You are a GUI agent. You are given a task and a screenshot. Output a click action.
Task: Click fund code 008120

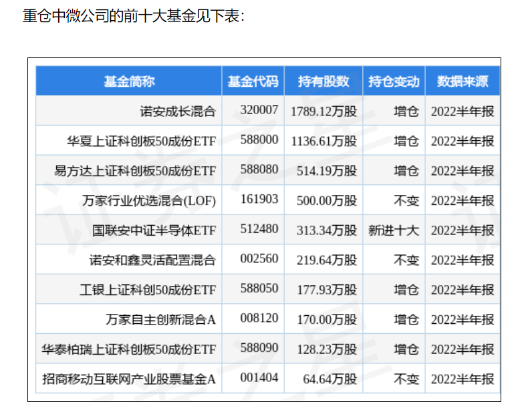(259, 318)
